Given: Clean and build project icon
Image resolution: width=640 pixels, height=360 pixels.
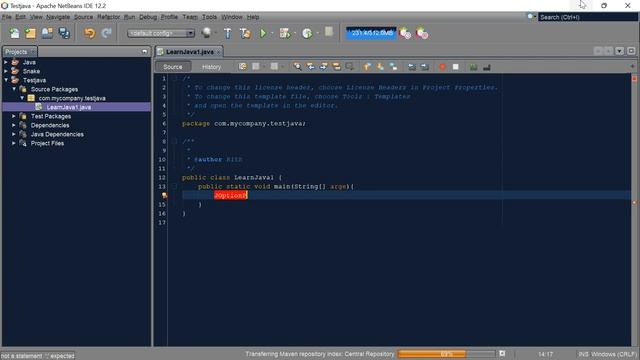Looking at the screenshot, I should click(x=245, y=33).
